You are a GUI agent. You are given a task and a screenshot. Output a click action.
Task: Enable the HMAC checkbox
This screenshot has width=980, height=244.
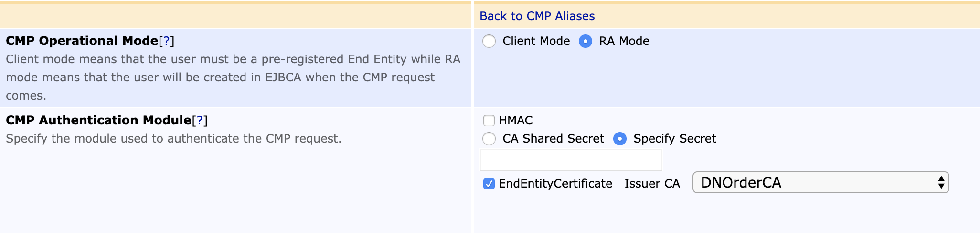click(x=489, y=121)
